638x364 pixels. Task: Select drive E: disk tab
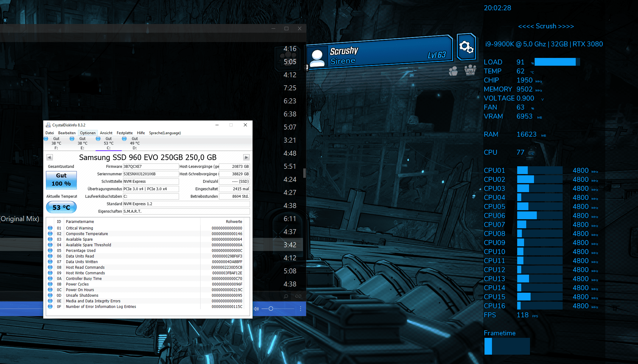click(82, 143)
